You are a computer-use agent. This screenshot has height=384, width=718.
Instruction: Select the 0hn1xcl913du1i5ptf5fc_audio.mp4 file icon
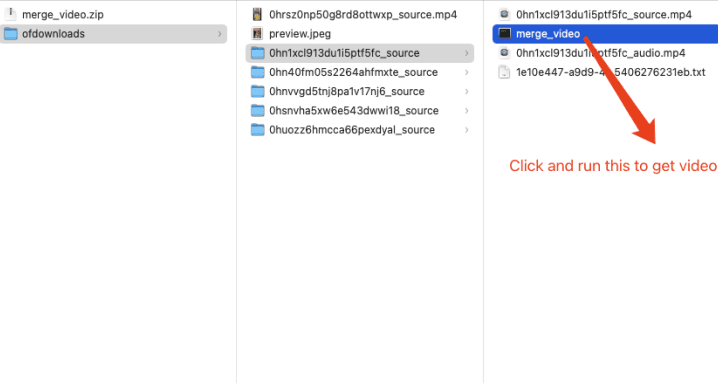point(504,53)
